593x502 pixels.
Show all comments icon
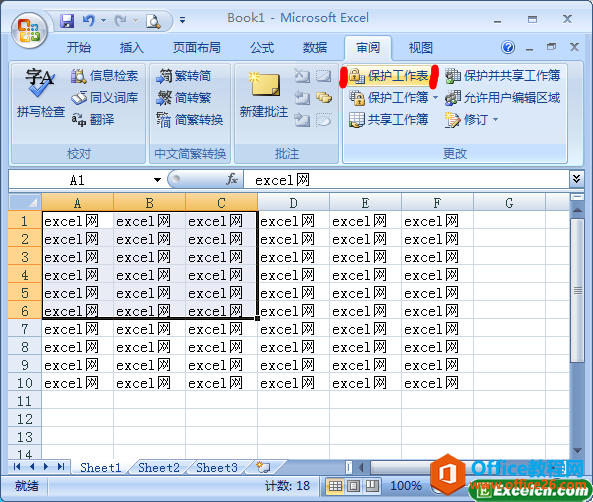tap(324, 98)
